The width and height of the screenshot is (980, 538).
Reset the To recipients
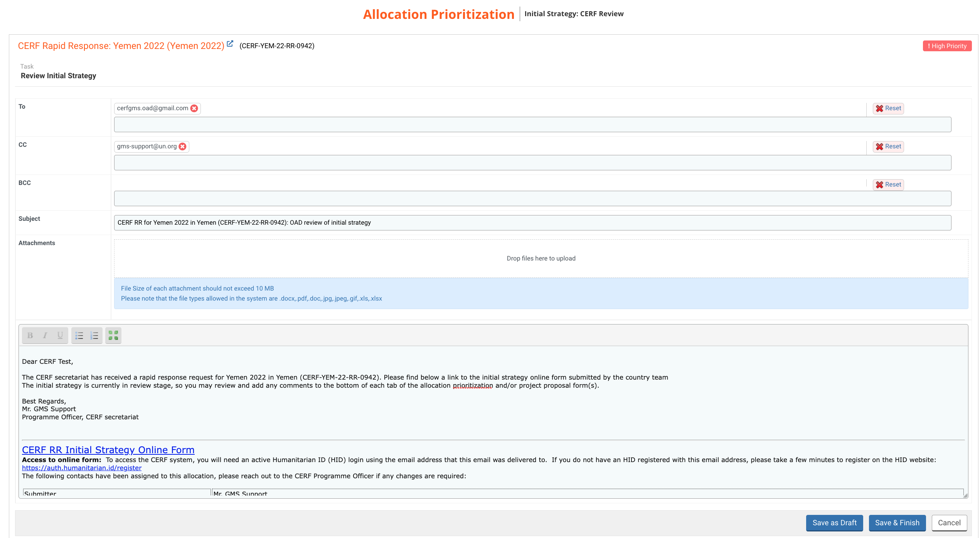tap(888, 108)
